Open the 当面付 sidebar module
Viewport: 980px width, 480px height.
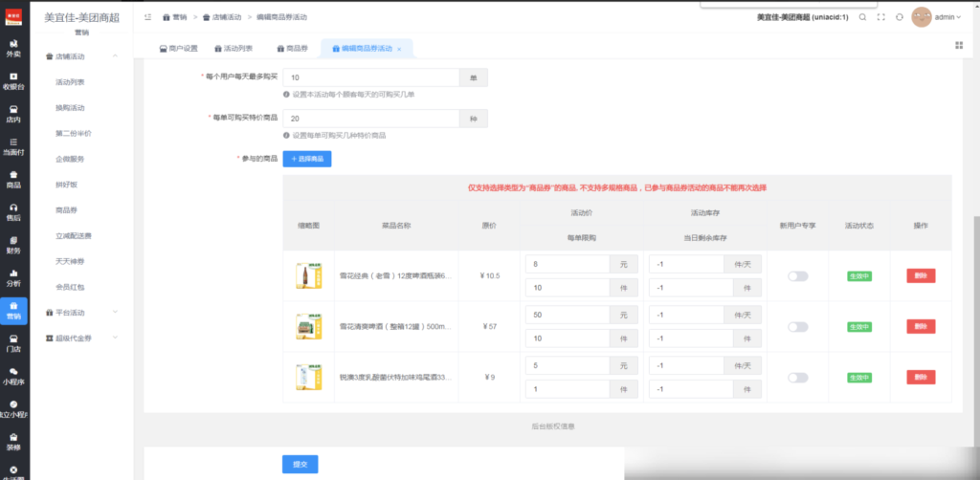[x=13, y=146]
